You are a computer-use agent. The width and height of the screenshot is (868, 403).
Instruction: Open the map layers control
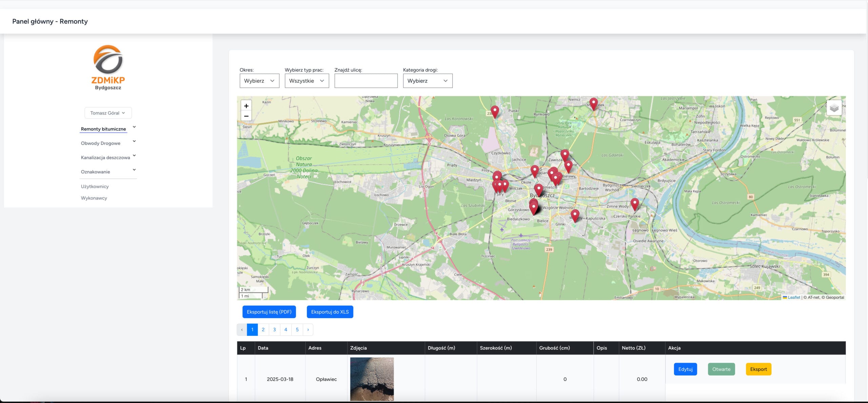834,108
